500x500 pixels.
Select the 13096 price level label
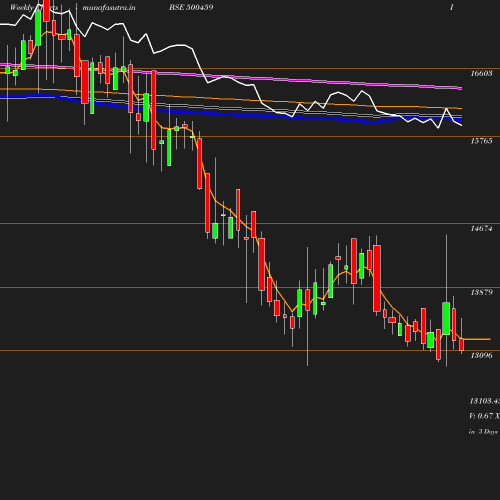(481, 355)
